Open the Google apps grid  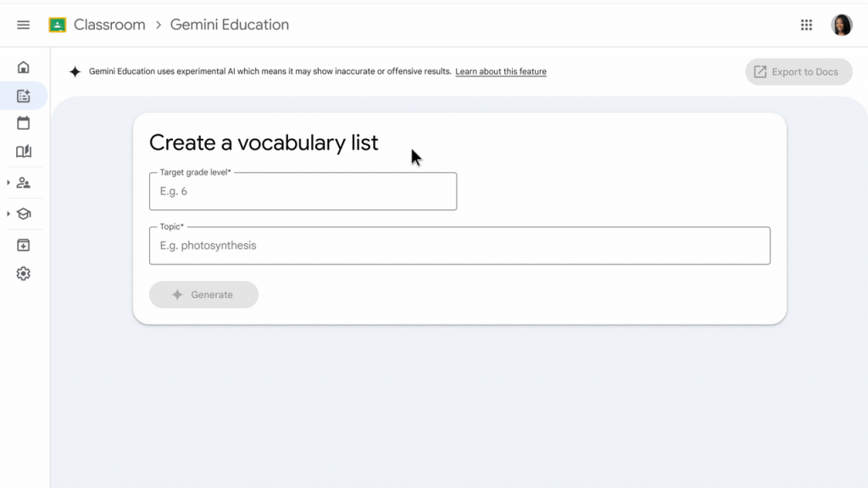[x=806, y=25]
